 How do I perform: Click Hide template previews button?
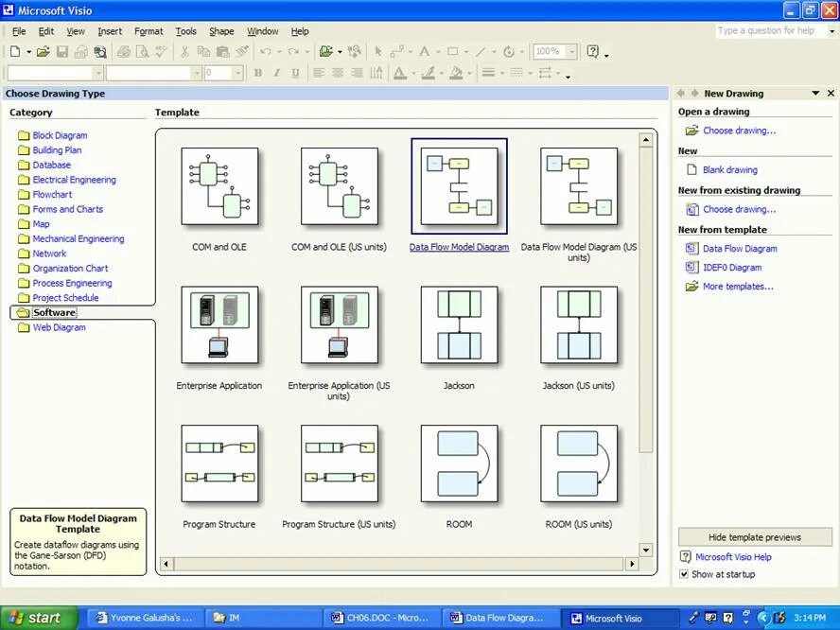[755, 536]
